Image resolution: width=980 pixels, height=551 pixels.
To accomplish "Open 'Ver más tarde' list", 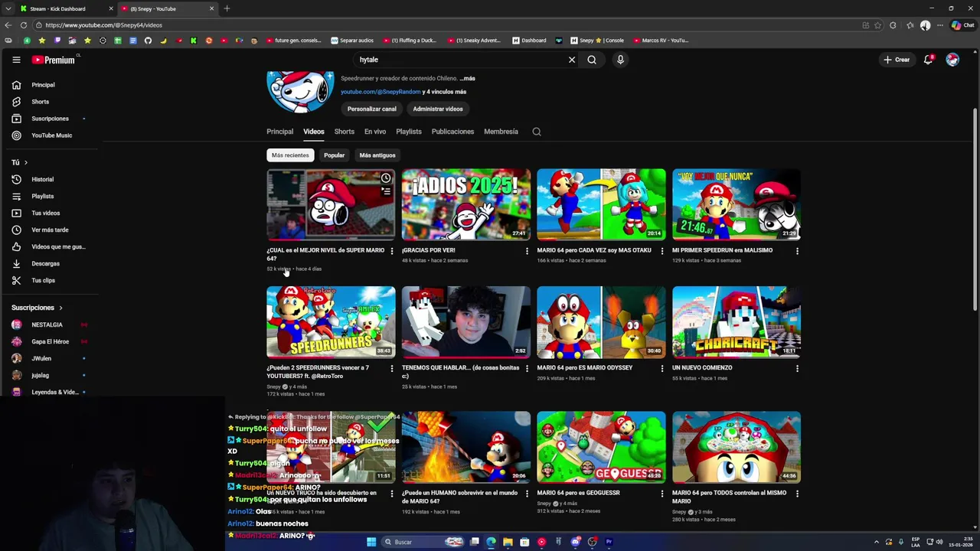I will coord(49,230).
